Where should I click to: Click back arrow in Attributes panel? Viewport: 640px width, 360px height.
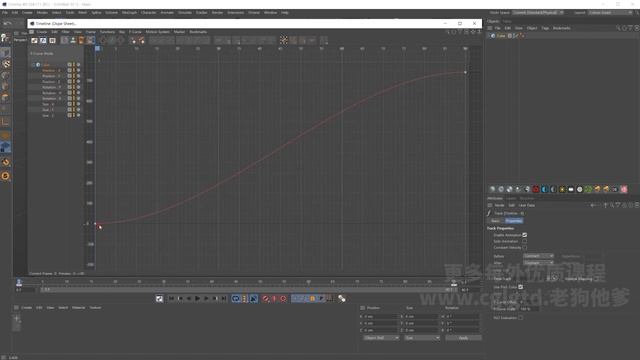[x=593, y=205]
